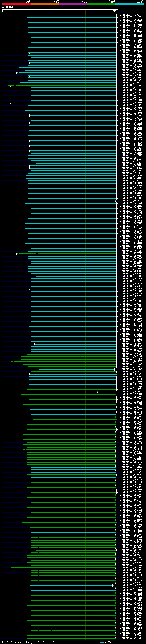Click the hit label UniRef100_Q8JHI0
This screenshot has height=644, width=146.
pos(131,578)
